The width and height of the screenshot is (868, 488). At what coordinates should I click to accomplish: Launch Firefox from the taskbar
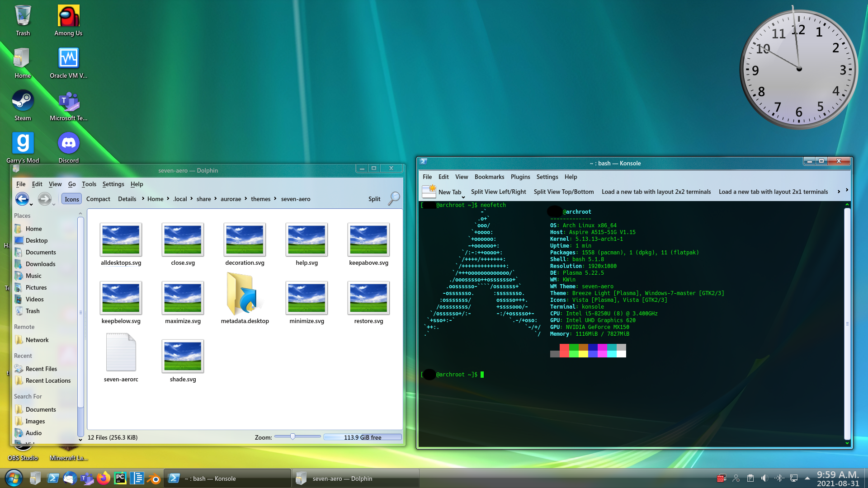coord(103,478)
